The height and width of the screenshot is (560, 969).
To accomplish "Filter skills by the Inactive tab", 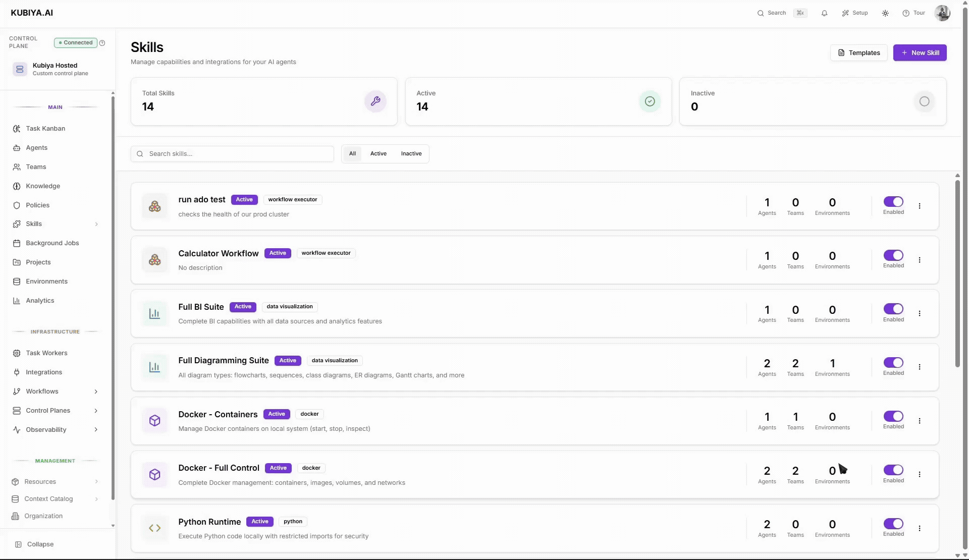I will point(411,154).
